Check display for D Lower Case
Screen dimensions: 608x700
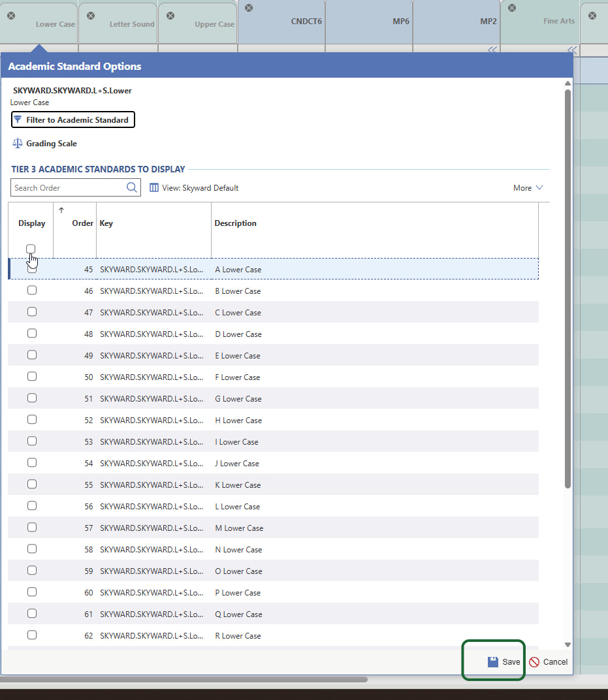coord(32,333)
